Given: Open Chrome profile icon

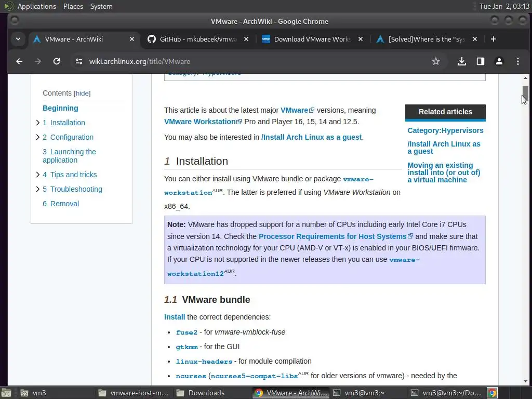Looking at the screenshot, I should coord(499,61).
